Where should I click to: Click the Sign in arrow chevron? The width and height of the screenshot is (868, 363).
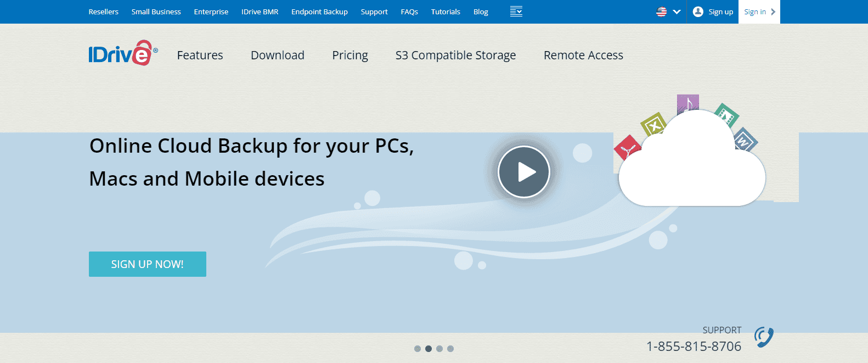(x=772, y=12)
